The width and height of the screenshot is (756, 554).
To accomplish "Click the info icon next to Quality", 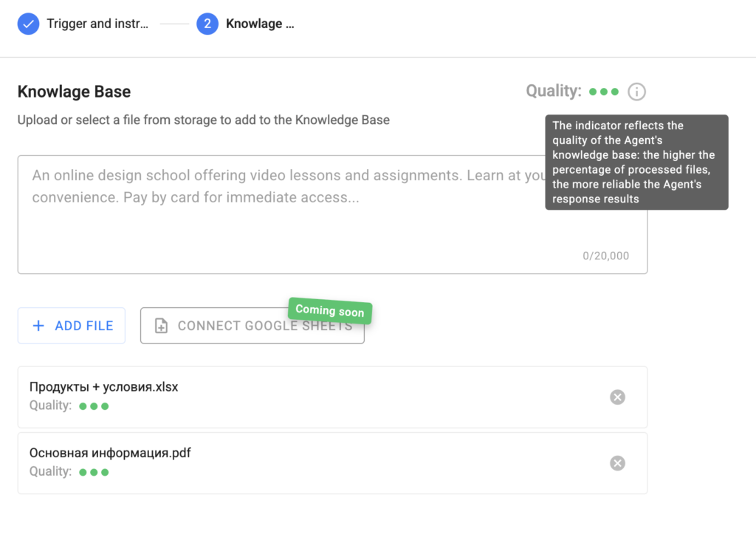I will click(636, 92).
